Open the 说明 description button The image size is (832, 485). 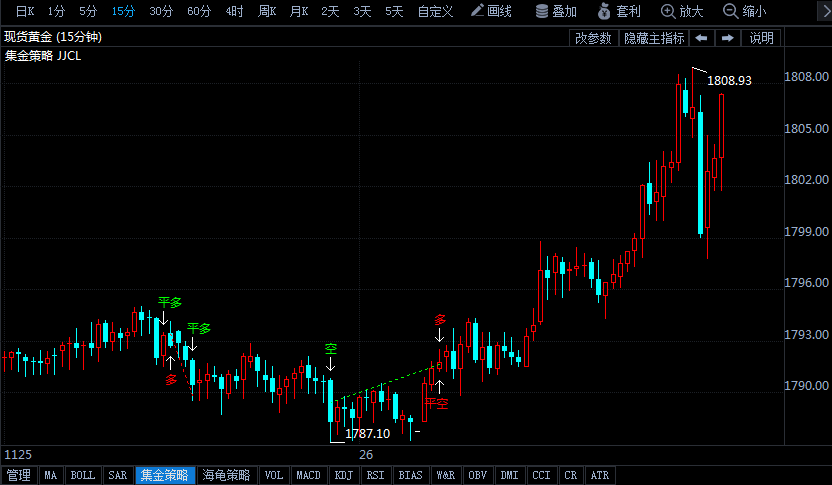click(761, 38)
